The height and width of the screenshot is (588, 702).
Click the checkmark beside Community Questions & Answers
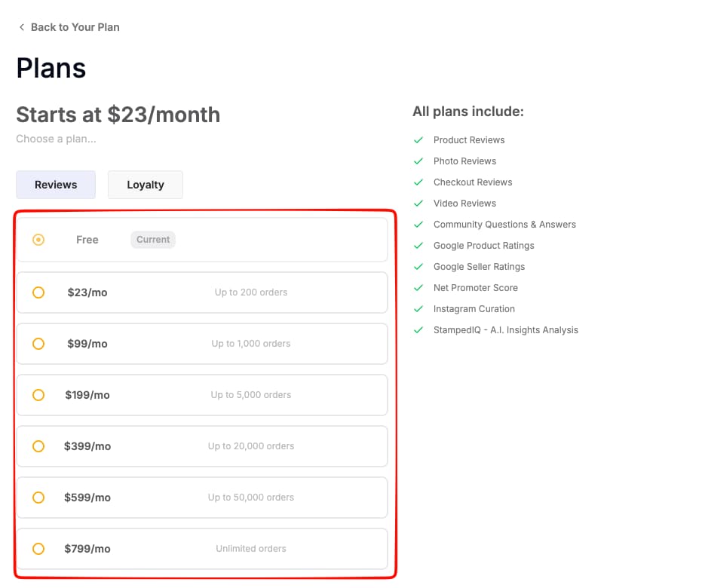point(418,225)
